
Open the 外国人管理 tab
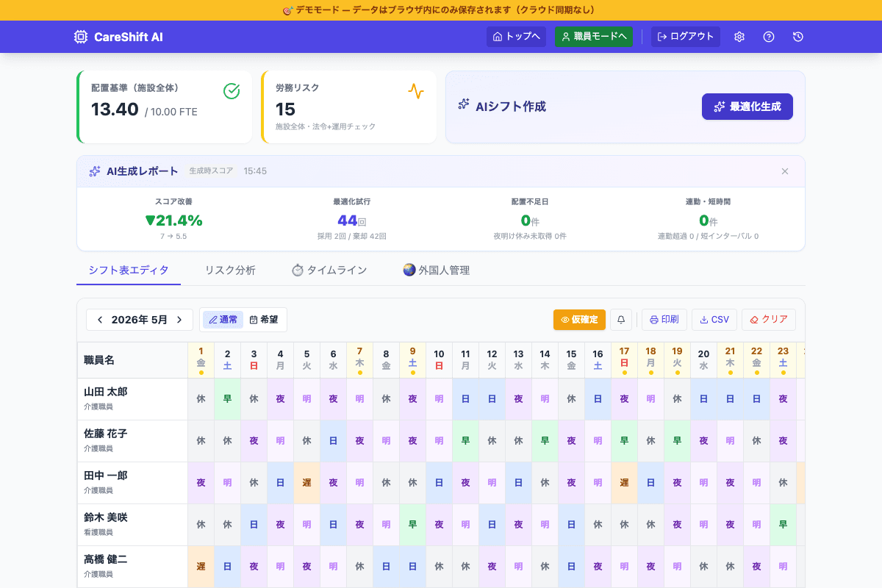pyautogui.click(x=437, y=270)
